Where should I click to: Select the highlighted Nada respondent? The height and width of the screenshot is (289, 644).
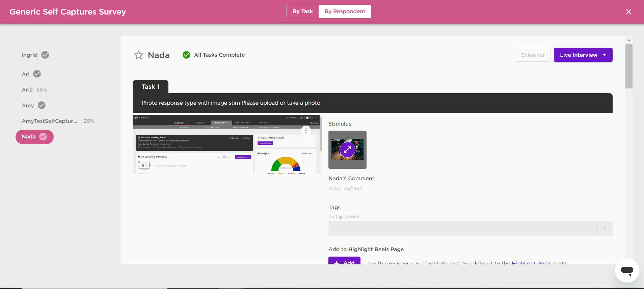34,137
